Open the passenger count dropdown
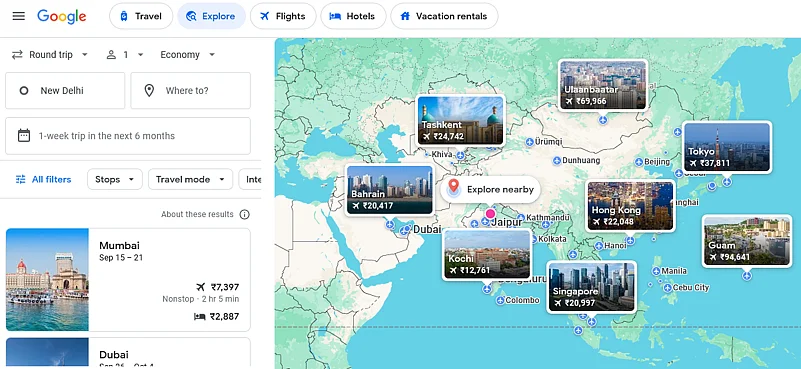 [125, 55]
